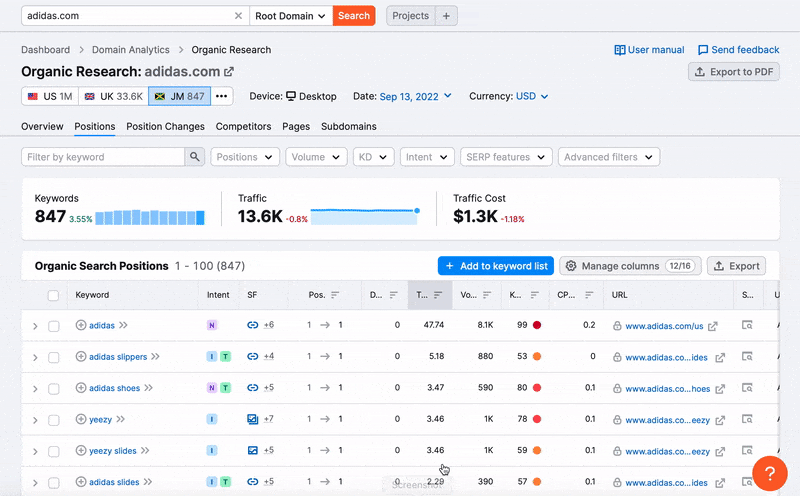Open Advanced filters dropdown

(609, 157)
